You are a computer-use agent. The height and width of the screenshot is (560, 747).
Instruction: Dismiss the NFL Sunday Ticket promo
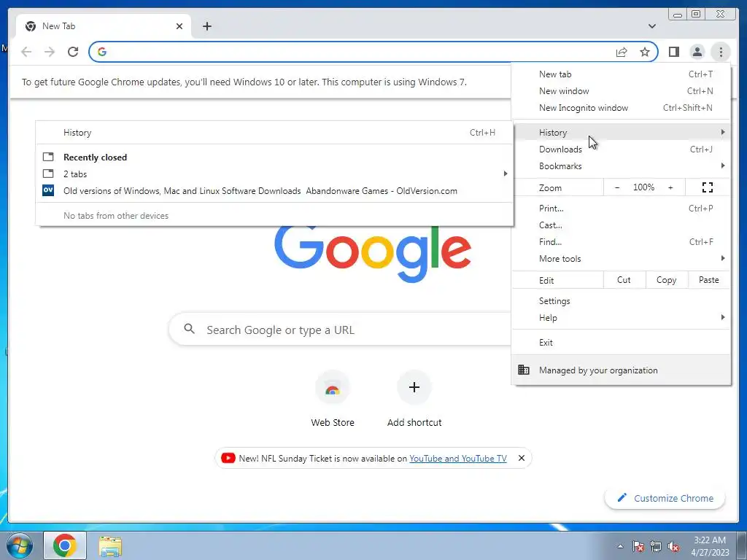pos(521,458)
